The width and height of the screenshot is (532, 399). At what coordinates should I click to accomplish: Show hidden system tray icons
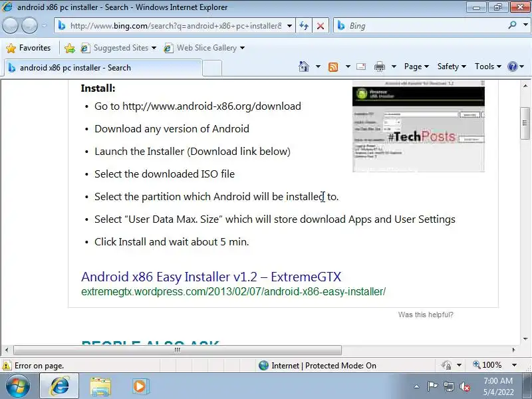[x=417, y=386]
